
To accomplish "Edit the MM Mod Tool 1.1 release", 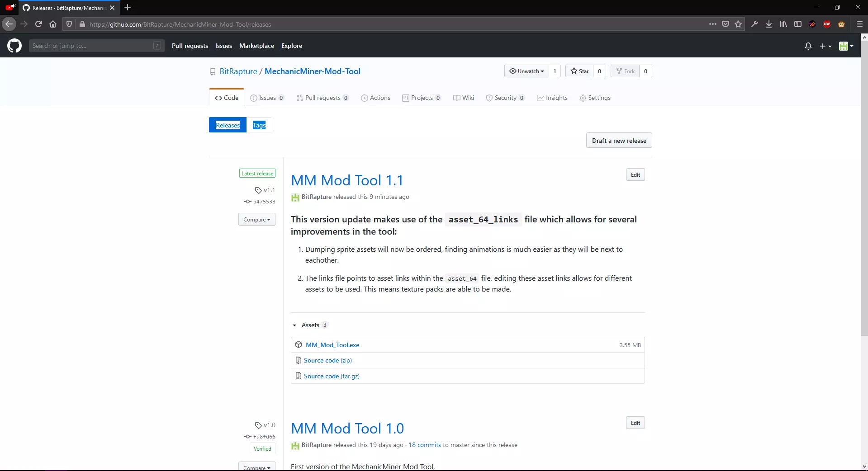I will tap(635, 175).
